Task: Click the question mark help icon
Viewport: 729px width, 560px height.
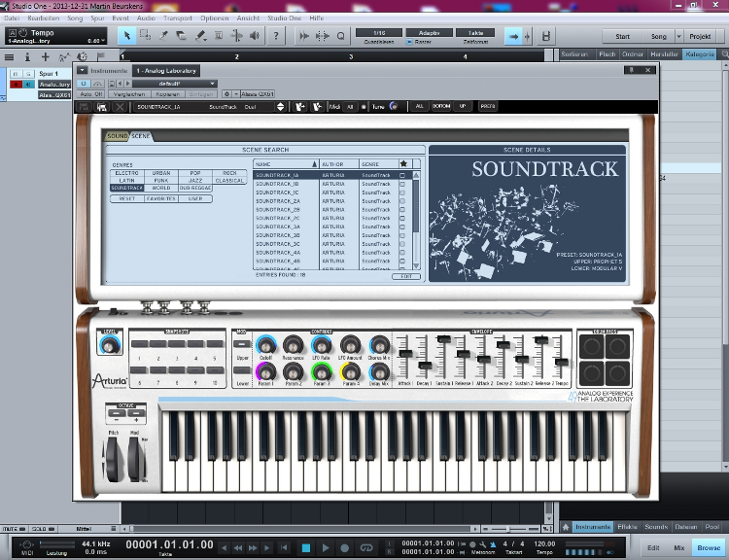Action: [x=276, y=36]
